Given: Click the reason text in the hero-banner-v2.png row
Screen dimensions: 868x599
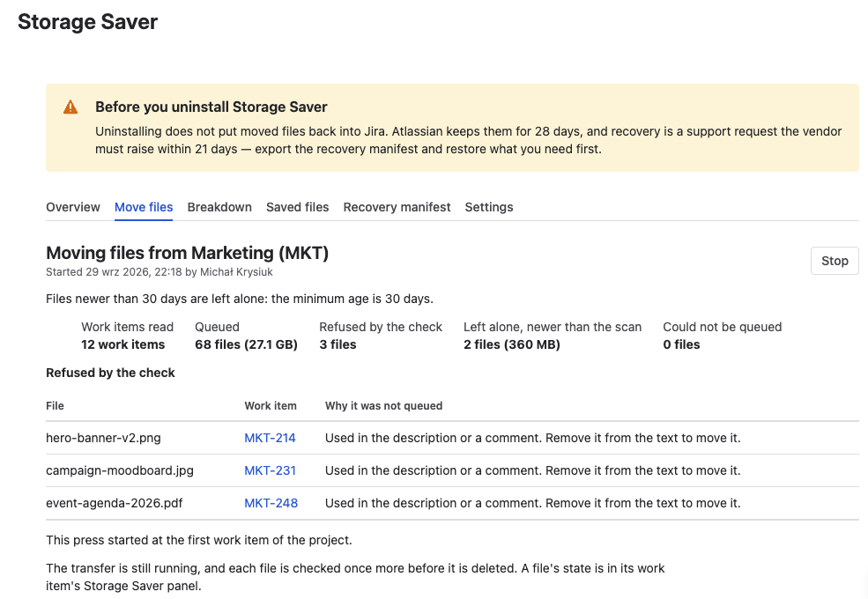Looking at the screenshot, I should pos(532,438).
